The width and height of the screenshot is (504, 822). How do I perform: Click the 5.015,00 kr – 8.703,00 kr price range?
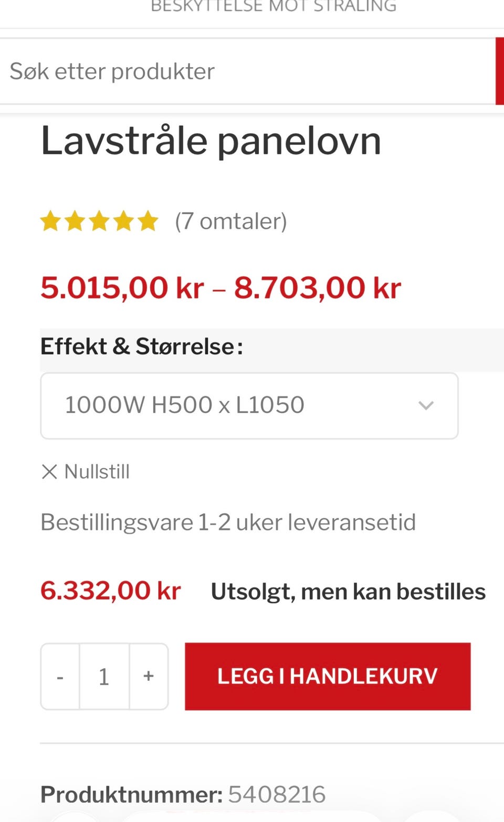[220, 288]
